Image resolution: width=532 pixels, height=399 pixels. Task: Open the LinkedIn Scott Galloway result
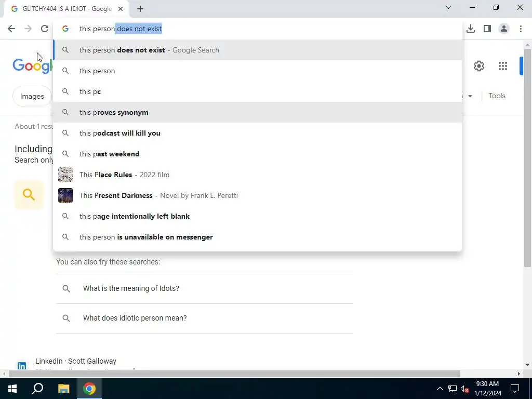click(76, 361)
